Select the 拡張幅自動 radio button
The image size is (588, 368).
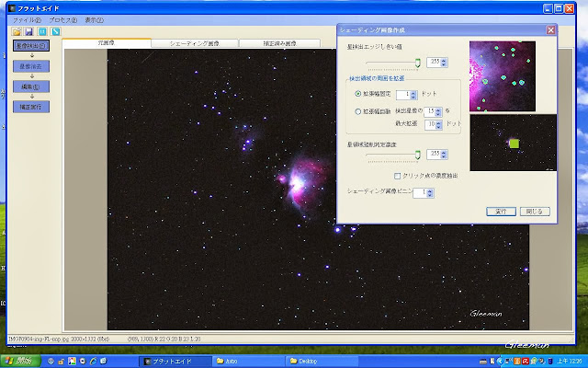coord(357,111)
